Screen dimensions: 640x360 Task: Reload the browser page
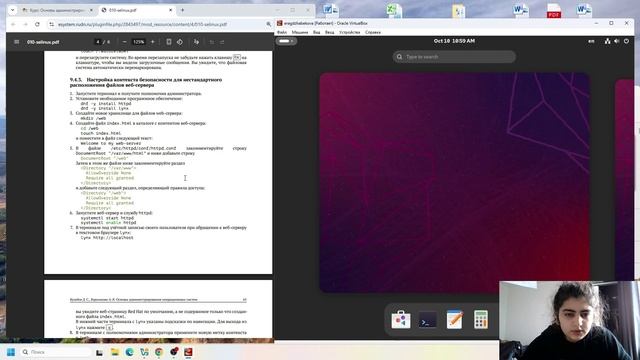(37, 24)
